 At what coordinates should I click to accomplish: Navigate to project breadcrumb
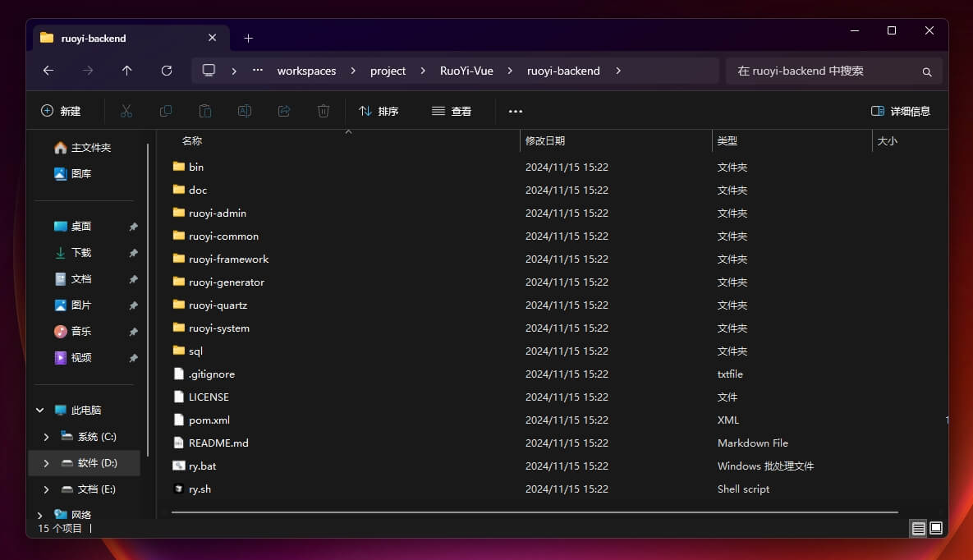(388, 71)
